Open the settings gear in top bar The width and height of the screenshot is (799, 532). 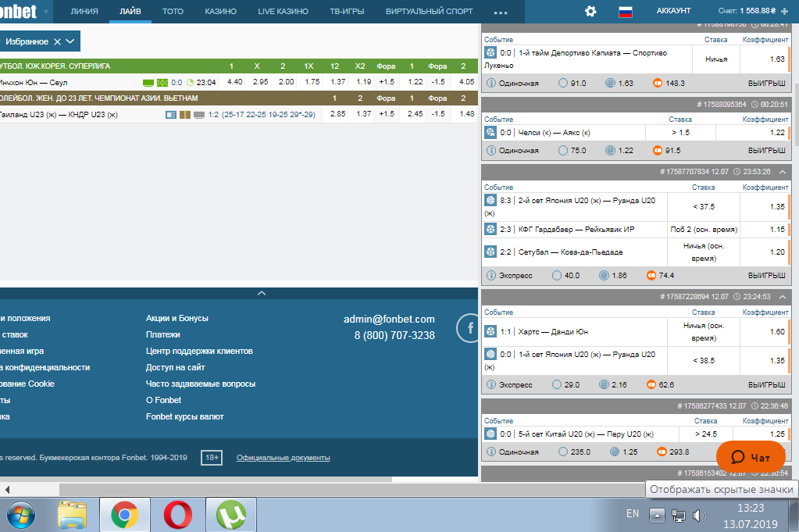590,11
